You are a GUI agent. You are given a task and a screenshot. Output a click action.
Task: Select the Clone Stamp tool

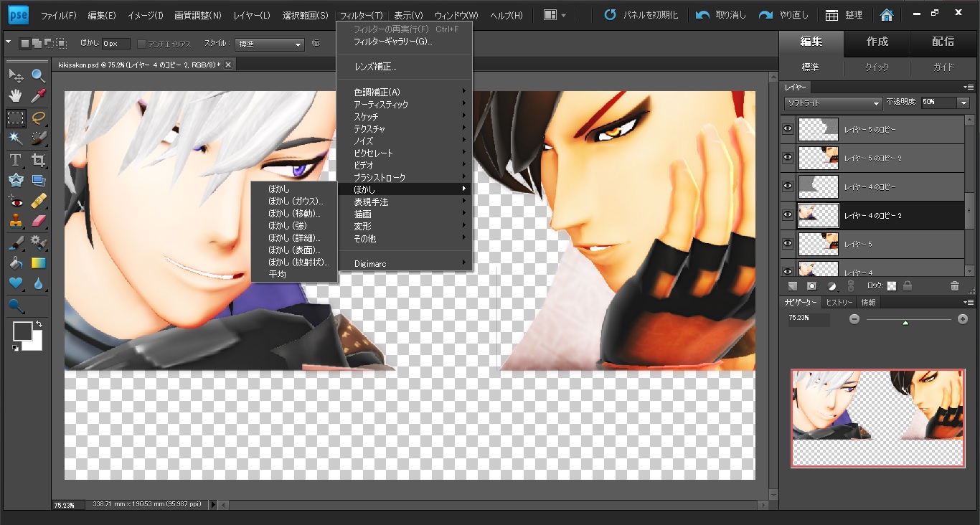click(16, 221)
